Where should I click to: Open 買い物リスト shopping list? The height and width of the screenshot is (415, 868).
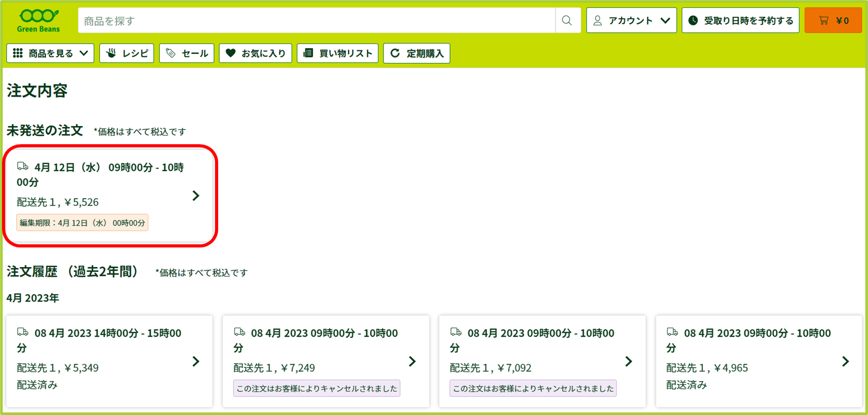[x=337, y=53]
